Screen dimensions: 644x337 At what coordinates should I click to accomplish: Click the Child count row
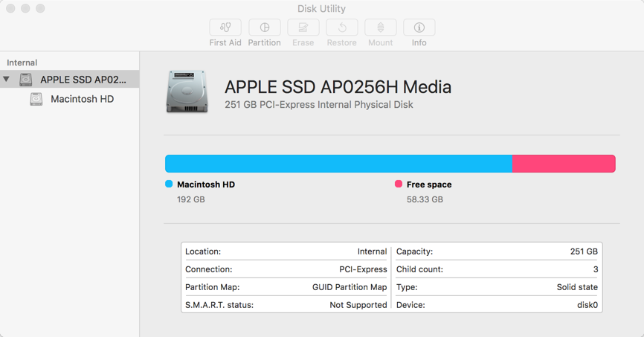tap(497, 269)
